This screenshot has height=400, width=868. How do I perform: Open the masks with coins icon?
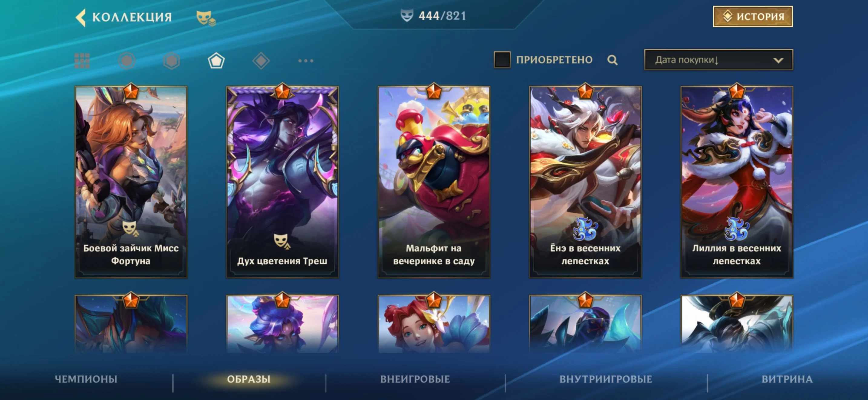pos(206,18)
